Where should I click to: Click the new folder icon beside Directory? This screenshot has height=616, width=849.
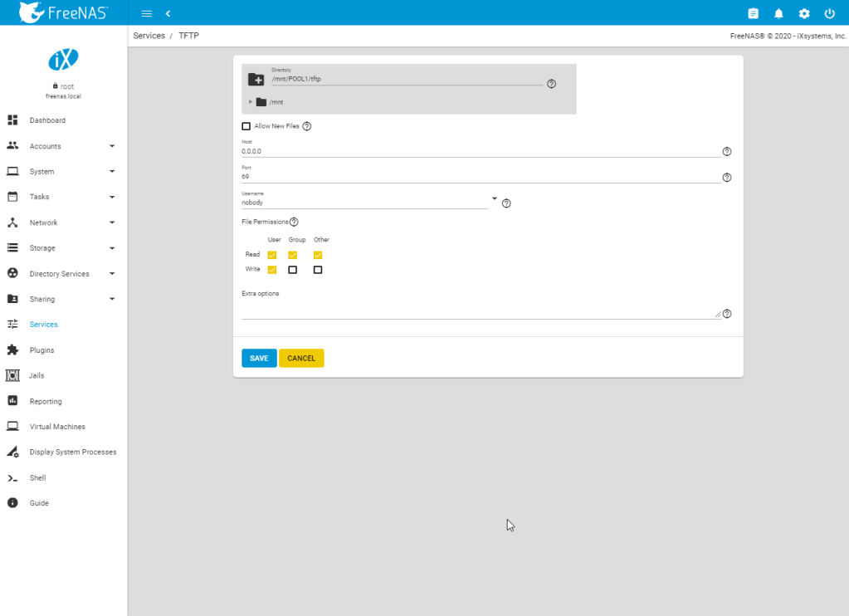pos(256,80)
